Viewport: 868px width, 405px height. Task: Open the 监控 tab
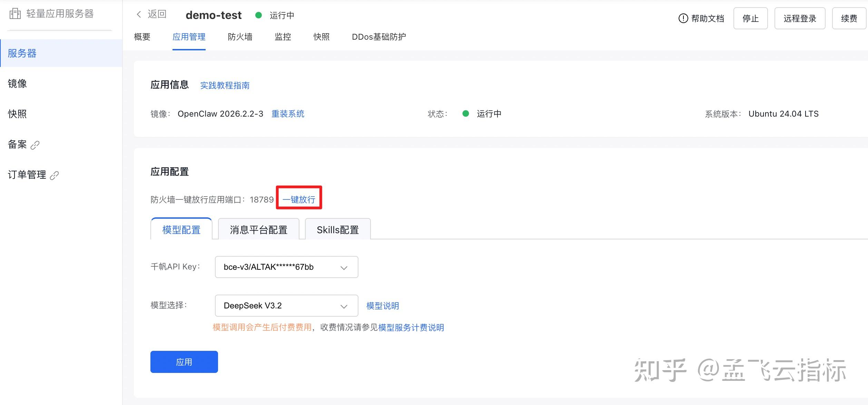tap(283, 37)
